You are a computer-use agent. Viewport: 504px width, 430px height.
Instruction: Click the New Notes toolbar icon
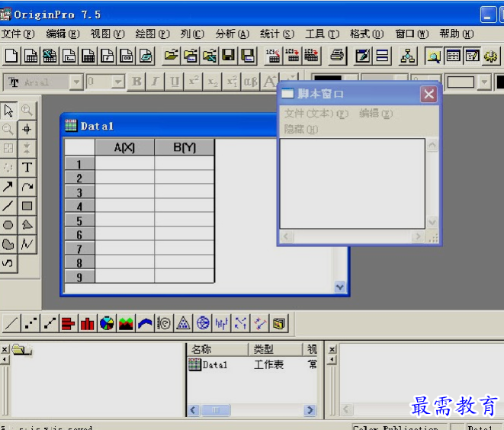point(146,56)
